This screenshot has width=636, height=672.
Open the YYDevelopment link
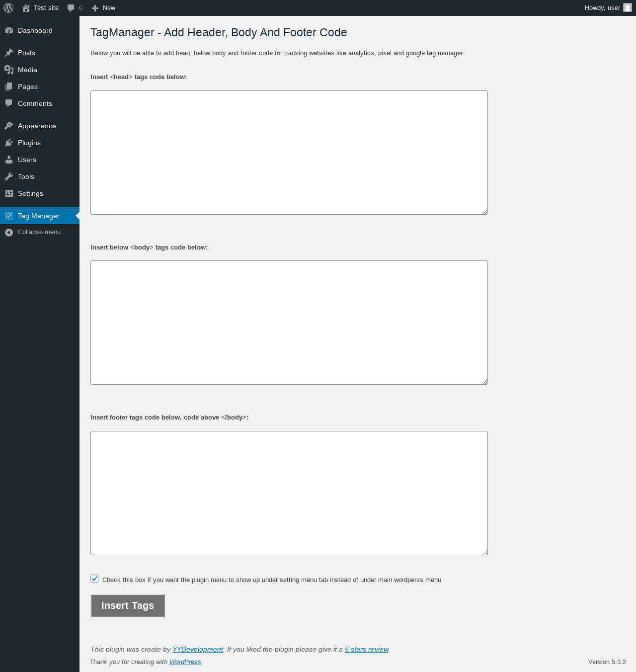coord(198,649)
